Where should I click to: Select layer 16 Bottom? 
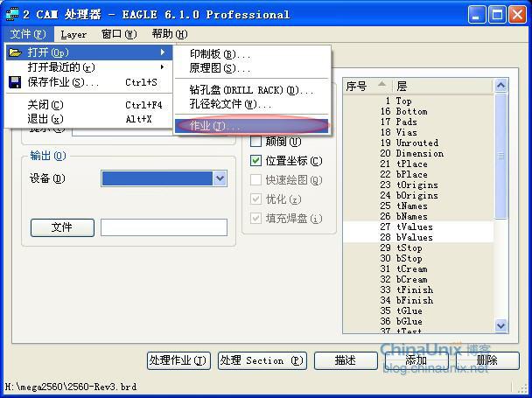[x=418, y=111]
